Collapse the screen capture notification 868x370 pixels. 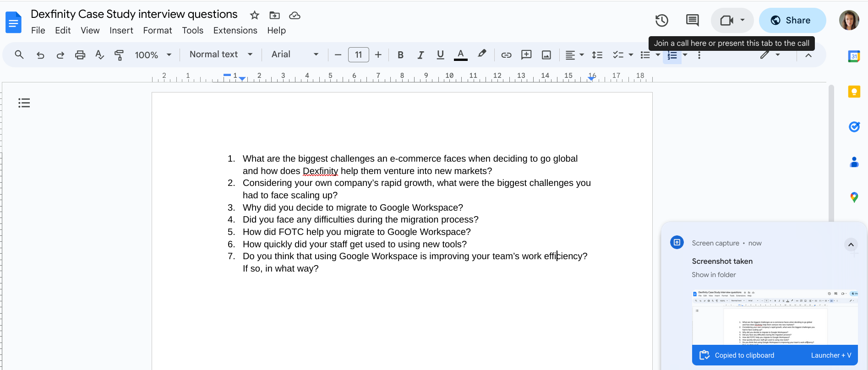851,245
